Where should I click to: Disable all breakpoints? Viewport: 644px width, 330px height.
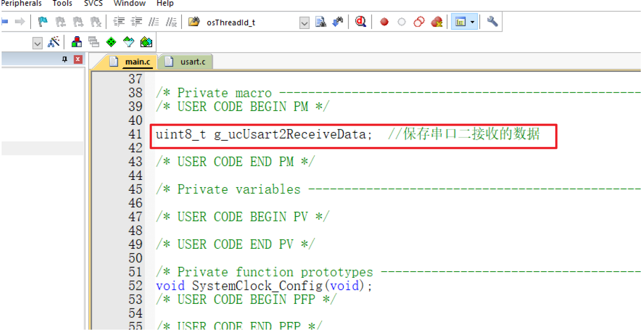click(419, 22)
